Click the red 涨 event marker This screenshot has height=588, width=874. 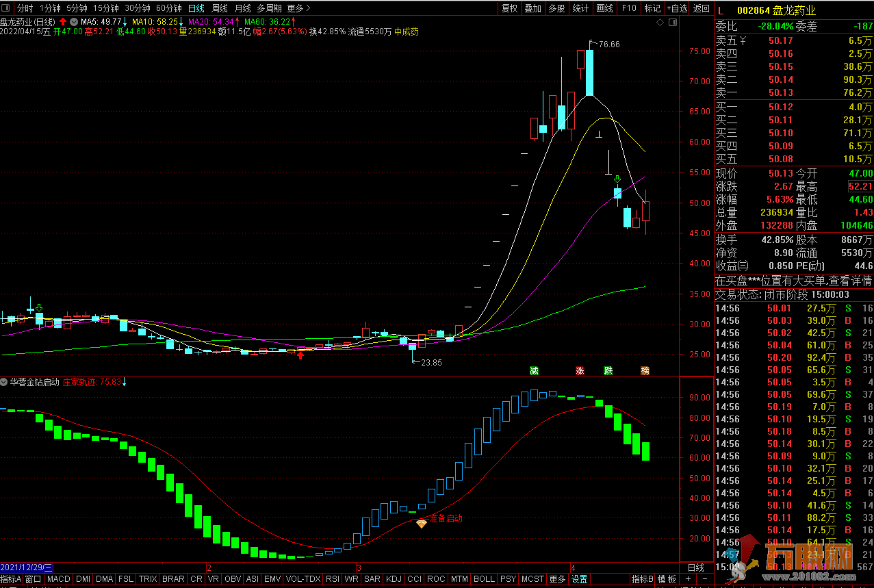pyautogui.click(x=580, y=370)
